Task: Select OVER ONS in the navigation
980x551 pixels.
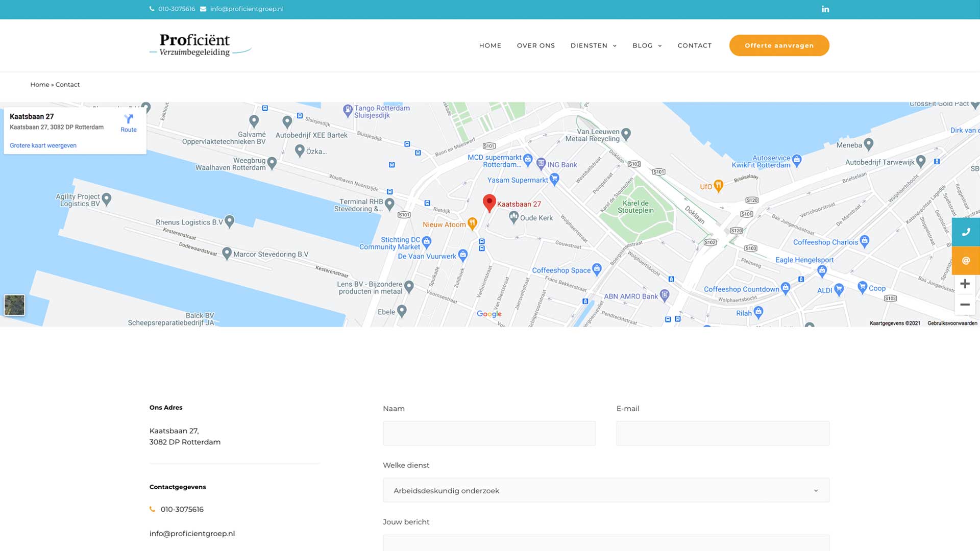Action: click(x=535, y=45)
